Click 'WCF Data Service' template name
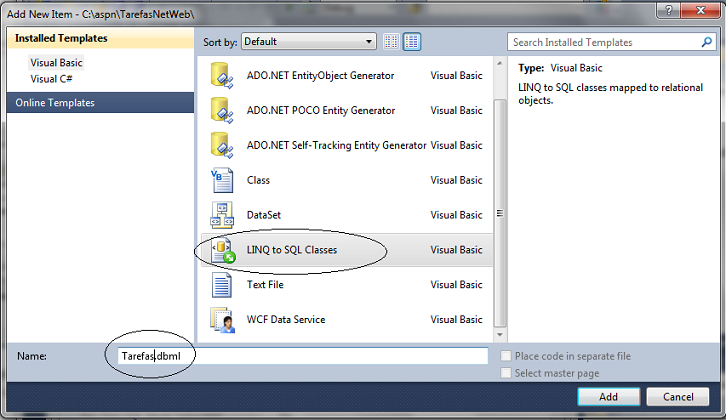Image resolution: width=726 pixels, height=420 pixels. point(286,320)
